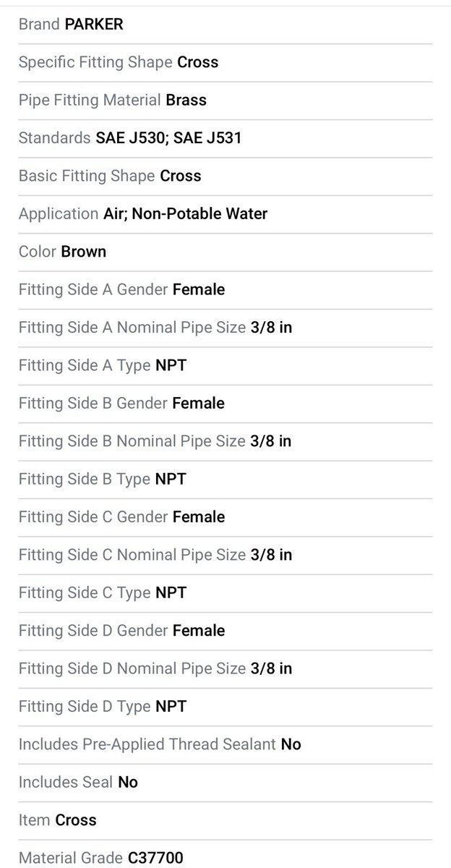Select the Item Cross row
Viewport: 451px width, 868px height.
225,820
